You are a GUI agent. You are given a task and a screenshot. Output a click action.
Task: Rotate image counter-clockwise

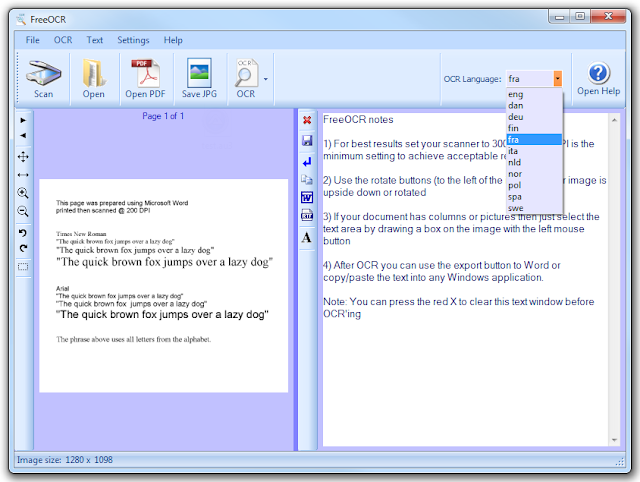coord(23,233)
